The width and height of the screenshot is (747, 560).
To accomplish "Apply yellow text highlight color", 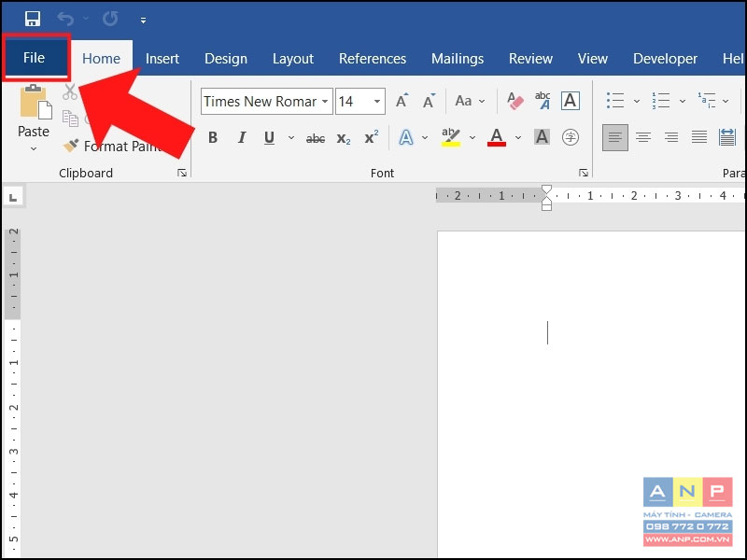I will tap(451, 137).
